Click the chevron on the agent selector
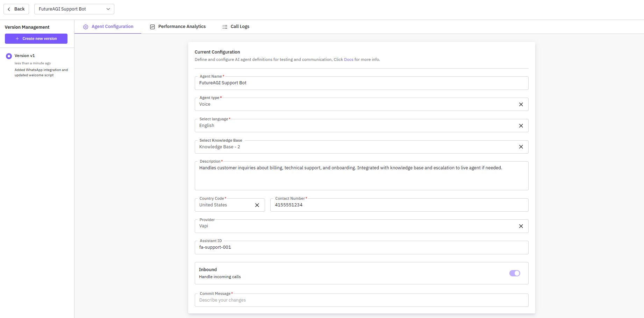Screen dimensions: 644x318 (108, 9)
